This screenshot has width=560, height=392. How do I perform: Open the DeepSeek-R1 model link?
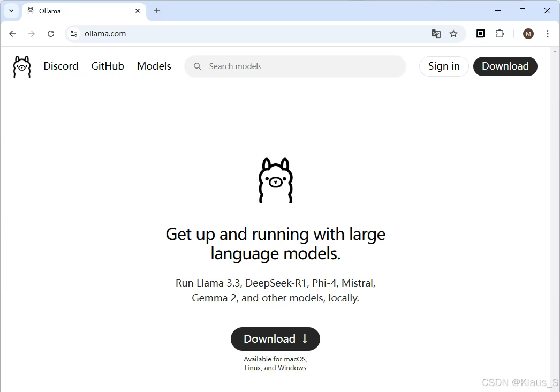276,283
